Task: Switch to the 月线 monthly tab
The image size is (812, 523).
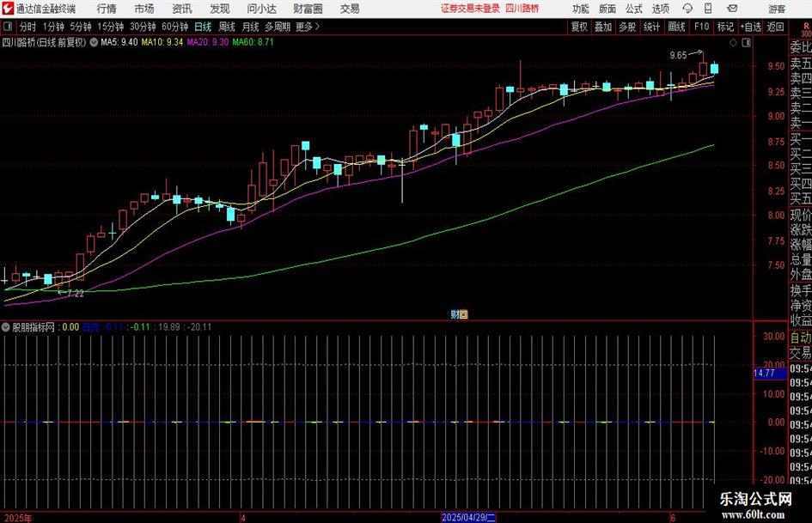Action: click(x=250, y=27)
